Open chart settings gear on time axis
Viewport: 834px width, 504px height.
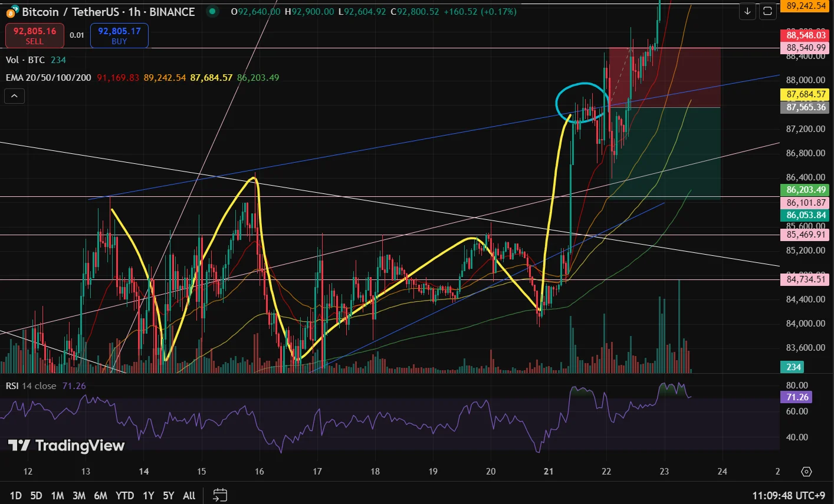pyautogui.click(x=806, y=472)
